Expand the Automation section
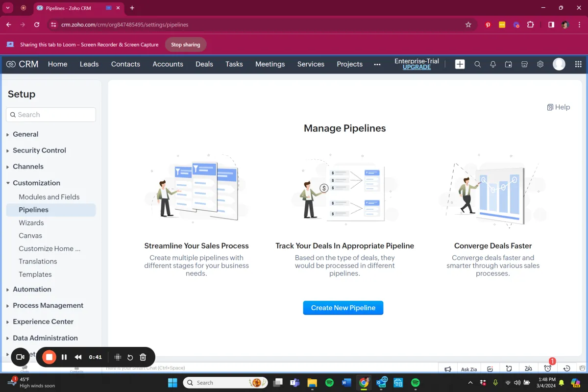Image resolution: width=588 pixels, height=392 pixels. pos(32,289)
